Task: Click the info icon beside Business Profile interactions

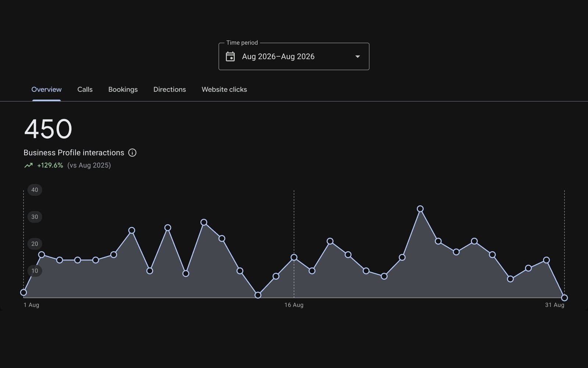Action: tap(132, 153)
